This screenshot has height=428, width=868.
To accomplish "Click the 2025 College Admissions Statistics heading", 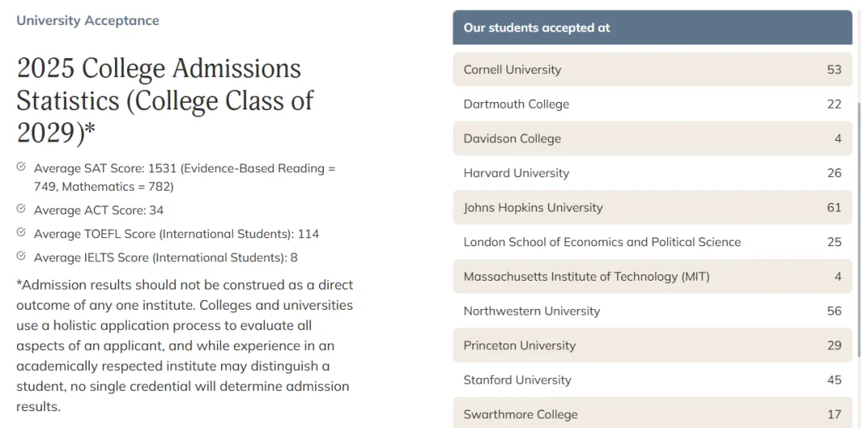I will coord(165,101).
